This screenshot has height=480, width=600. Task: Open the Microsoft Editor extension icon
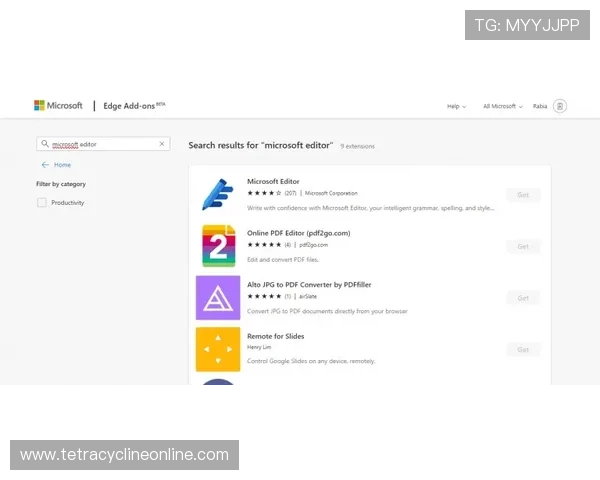click(x=217, y=194)
